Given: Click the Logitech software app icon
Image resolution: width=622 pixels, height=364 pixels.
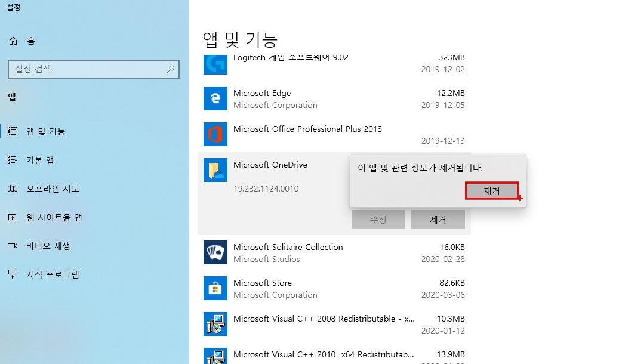Looking at the screenshot, I should [x=215, y=64].
